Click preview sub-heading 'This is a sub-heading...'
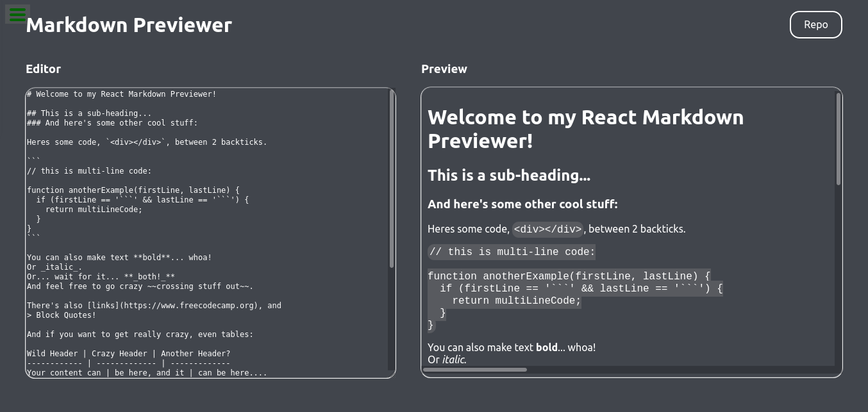Screen dimensions: 868x412 pyautogui.click(x=509, y=176)
